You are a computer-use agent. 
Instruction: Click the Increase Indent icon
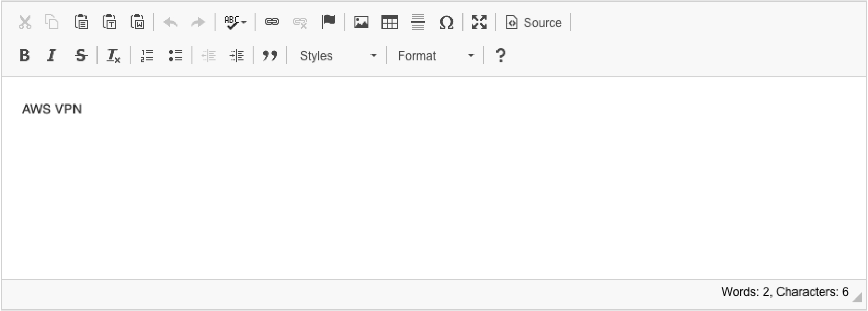[x=237, y=56]
